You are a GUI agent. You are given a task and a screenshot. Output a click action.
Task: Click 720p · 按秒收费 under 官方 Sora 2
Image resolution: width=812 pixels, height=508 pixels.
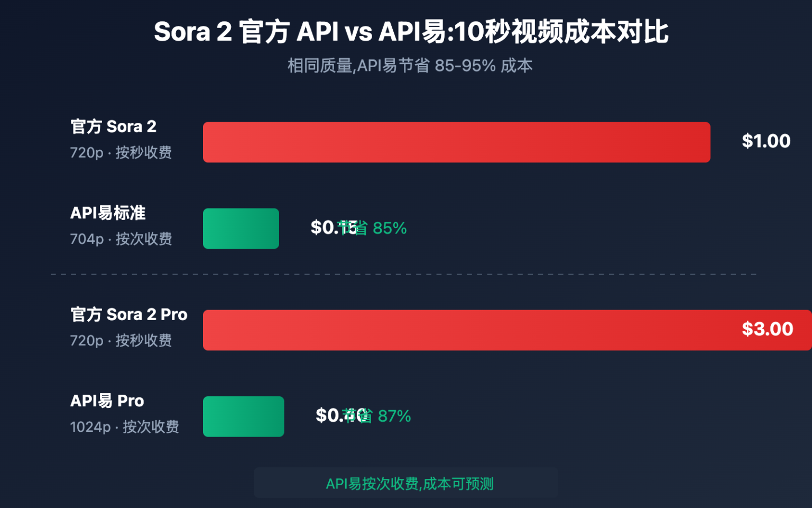(x=121, y=152)
